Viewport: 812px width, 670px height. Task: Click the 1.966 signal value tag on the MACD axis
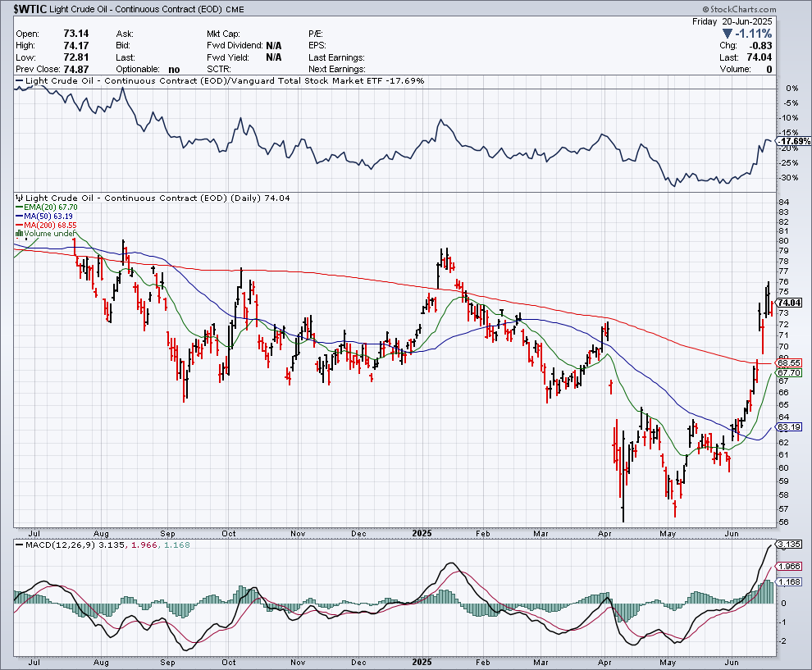tap(790, 567)
